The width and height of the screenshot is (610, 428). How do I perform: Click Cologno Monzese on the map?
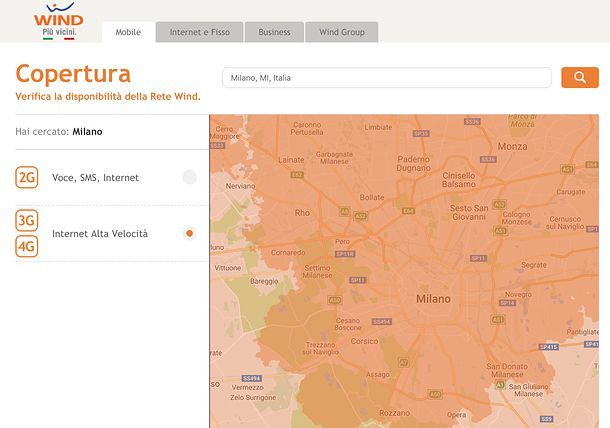point(517,218)
